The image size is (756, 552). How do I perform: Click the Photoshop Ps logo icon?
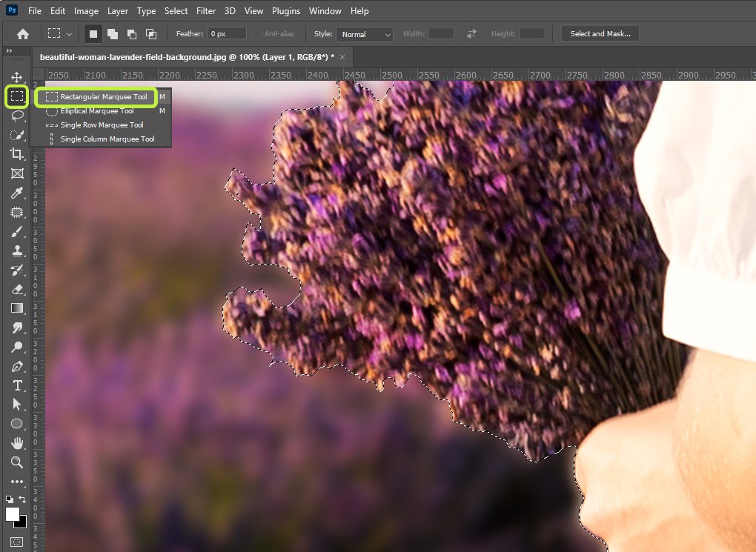[x=12, y=10]
